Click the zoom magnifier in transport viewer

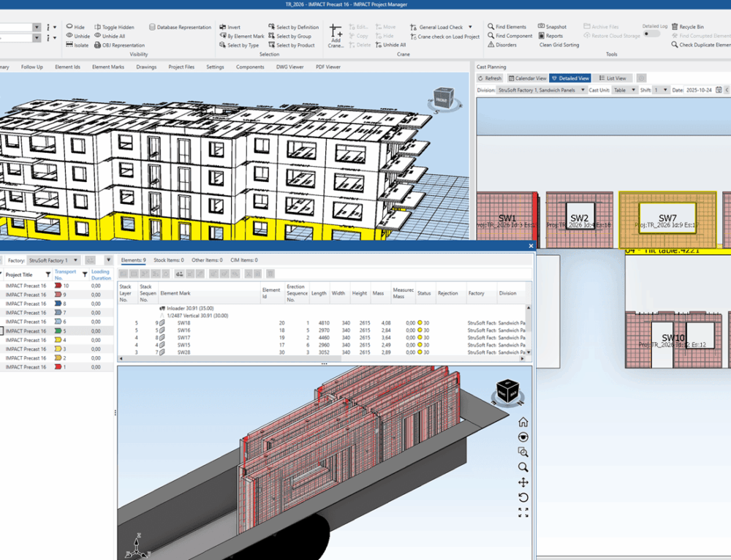(523, 467)
